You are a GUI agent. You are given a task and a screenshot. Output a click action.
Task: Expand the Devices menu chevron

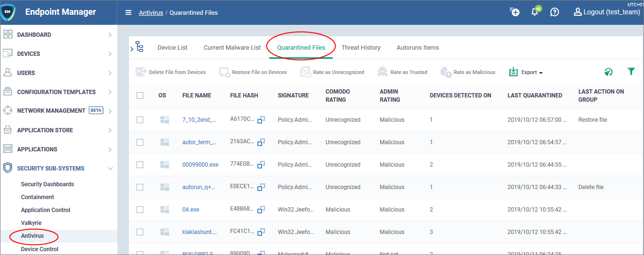pos(110,54)
